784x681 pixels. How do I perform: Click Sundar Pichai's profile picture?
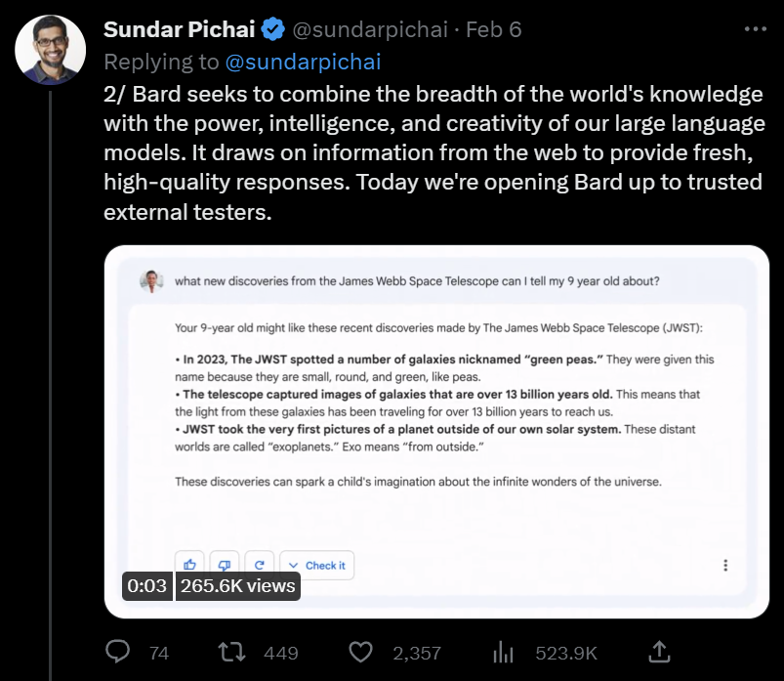pyautogui.click(x=51, y=50)
